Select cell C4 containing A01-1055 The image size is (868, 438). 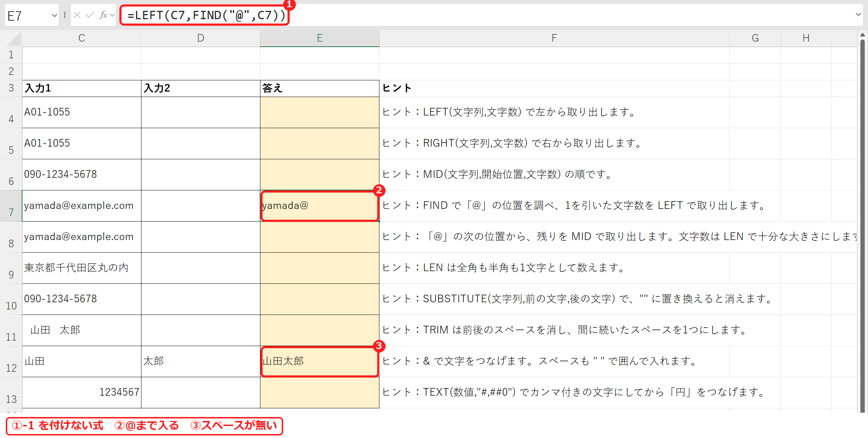click(x=82, y=112)
